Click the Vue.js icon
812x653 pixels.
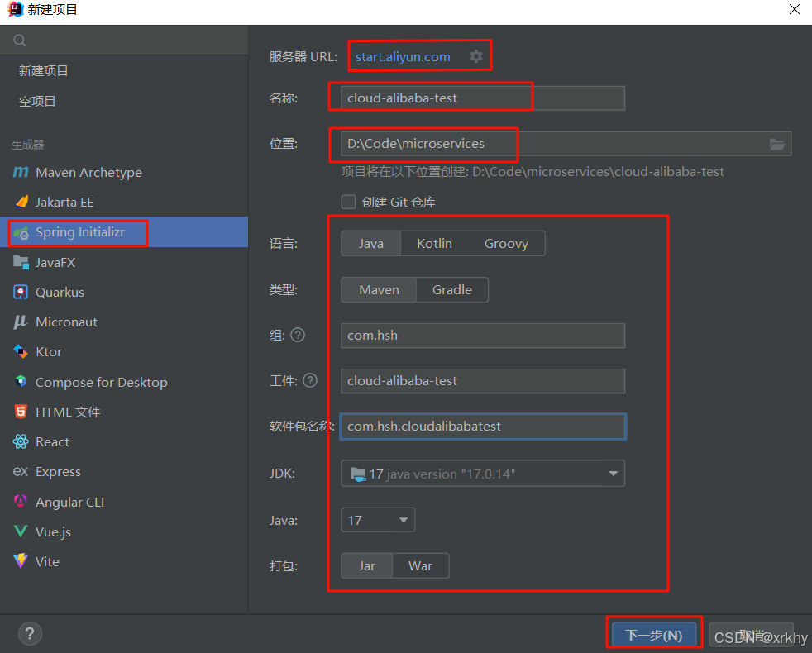[21, 531]
